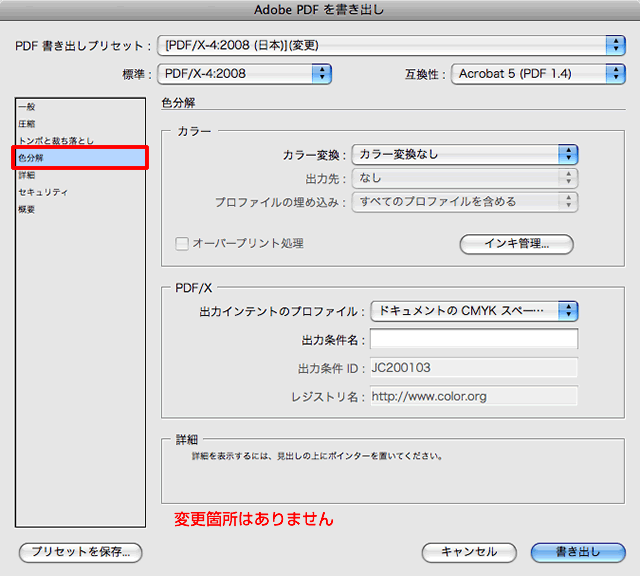Open the 標準 PDF/X-4:2008 dropdown
The image size is (640, 576).
pos(244,74)
